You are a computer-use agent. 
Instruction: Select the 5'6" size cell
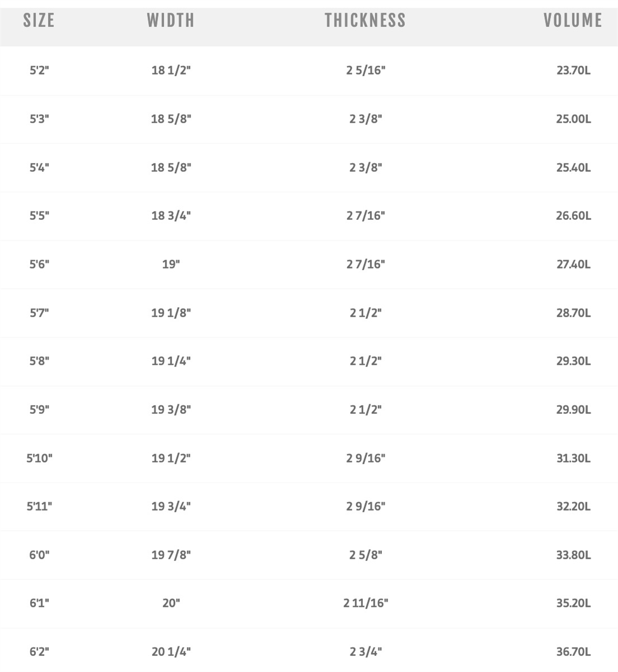coord(39,264)
